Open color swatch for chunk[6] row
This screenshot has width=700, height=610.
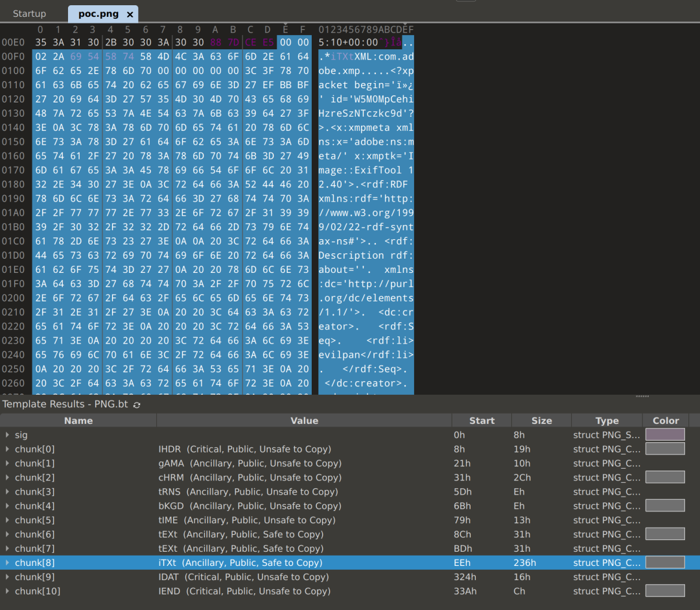[665, 534]
